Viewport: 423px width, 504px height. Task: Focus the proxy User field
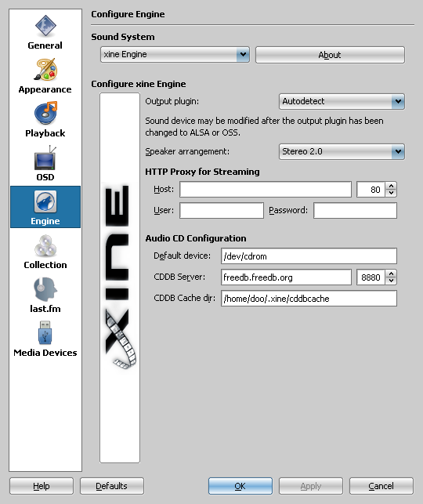(x=222, y=211)
